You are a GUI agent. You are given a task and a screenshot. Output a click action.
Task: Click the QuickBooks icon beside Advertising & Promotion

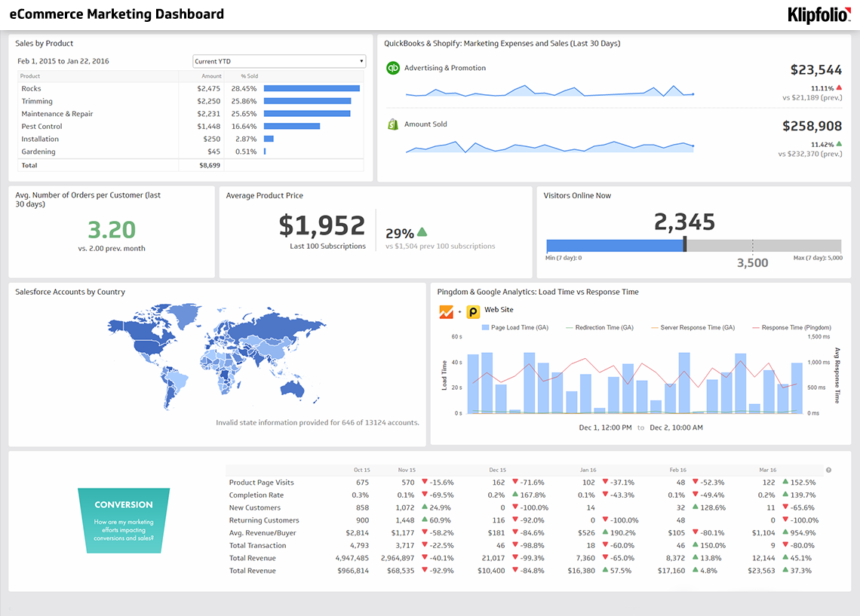392,68
